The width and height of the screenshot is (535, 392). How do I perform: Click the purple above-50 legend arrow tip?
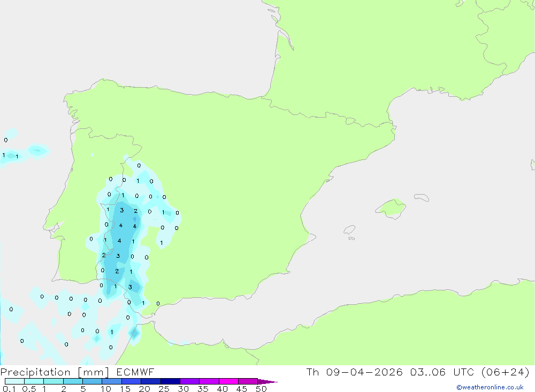pos(268,382)
